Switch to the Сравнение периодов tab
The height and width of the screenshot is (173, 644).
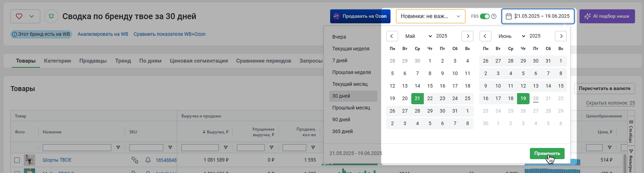[x=264, y=61]
